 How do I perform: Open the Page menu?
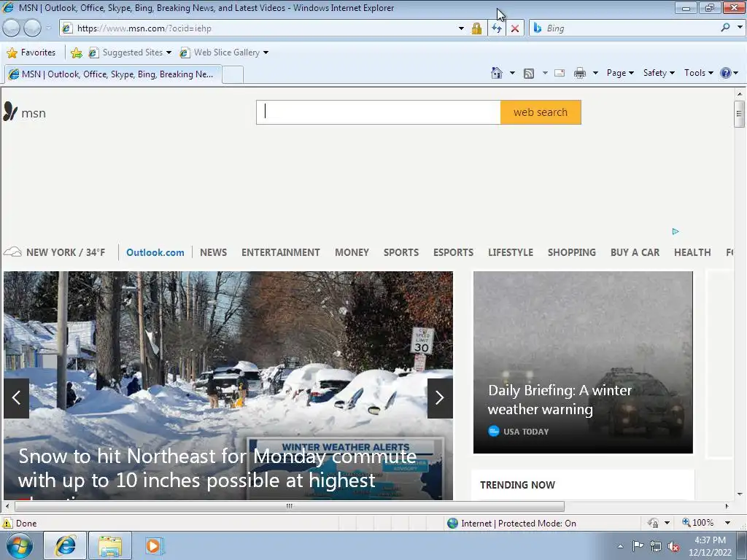point(620,73)
